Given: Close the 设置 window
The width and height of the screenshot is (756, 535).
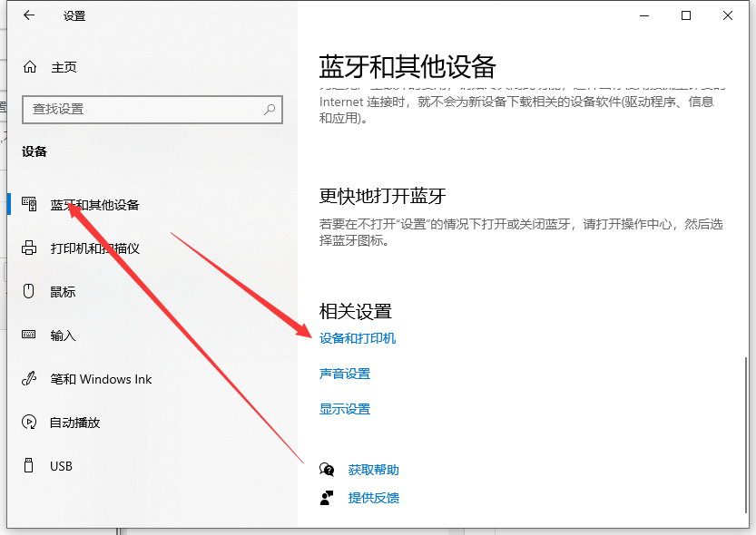Looking at the screenshot, I should [x=728, y=15].
